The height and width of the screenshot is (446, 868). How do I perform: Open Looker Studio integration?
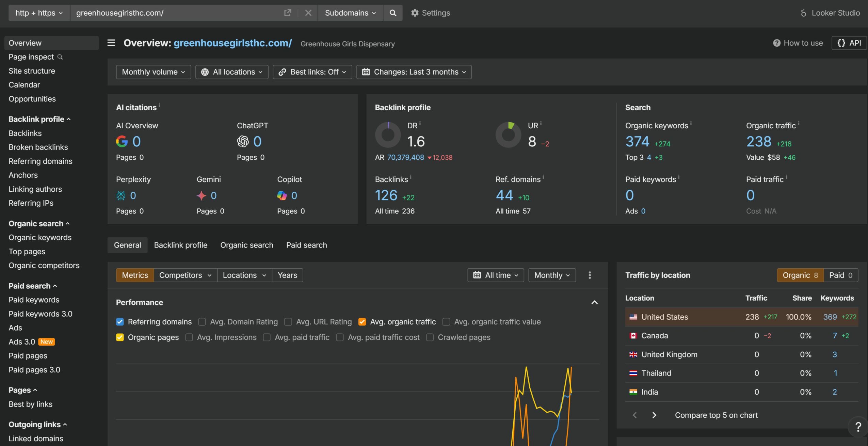pyautogui.click(x=830, y=13)
